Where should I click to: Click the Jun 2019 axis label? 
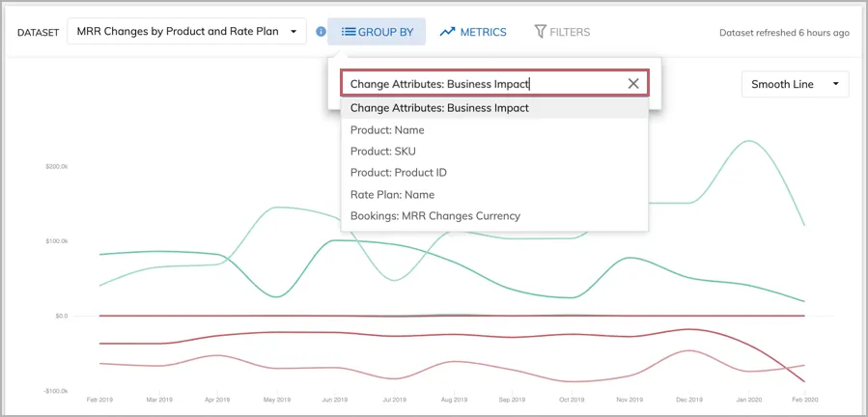[335, 400]
